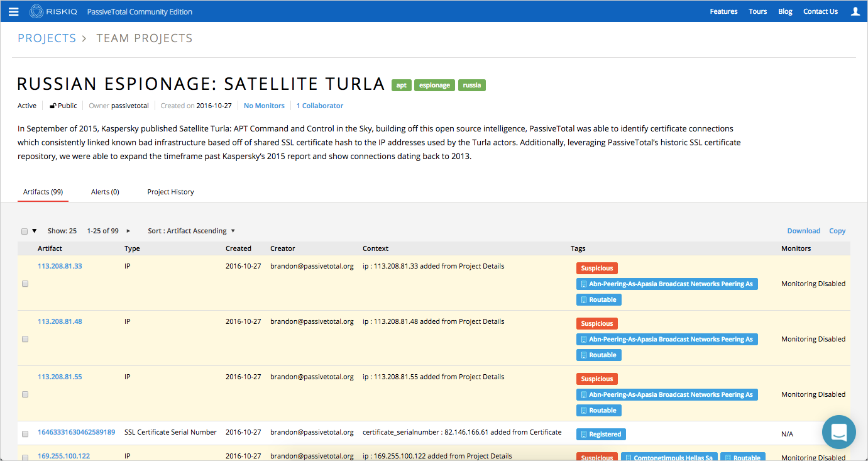Click the Creator column header

pos(283,248)
